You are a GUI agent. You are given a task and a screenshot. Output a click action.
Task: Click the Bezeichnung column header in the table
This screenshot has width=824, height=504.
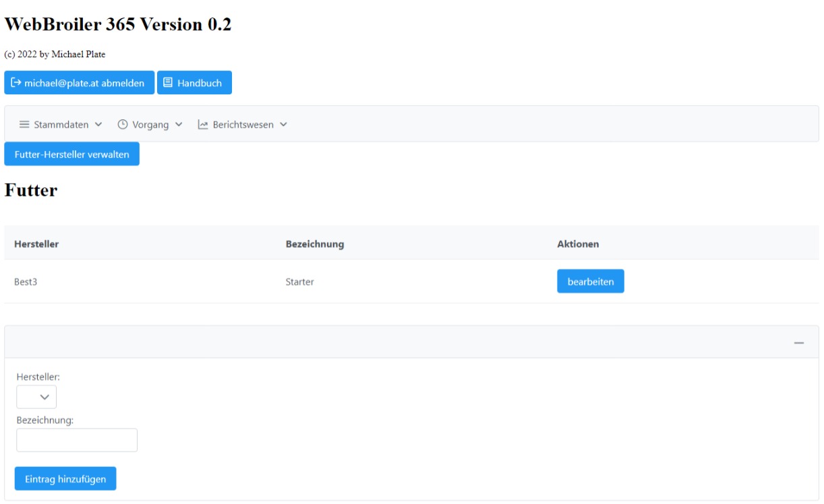pyautogui.click(x=315, y=244)
